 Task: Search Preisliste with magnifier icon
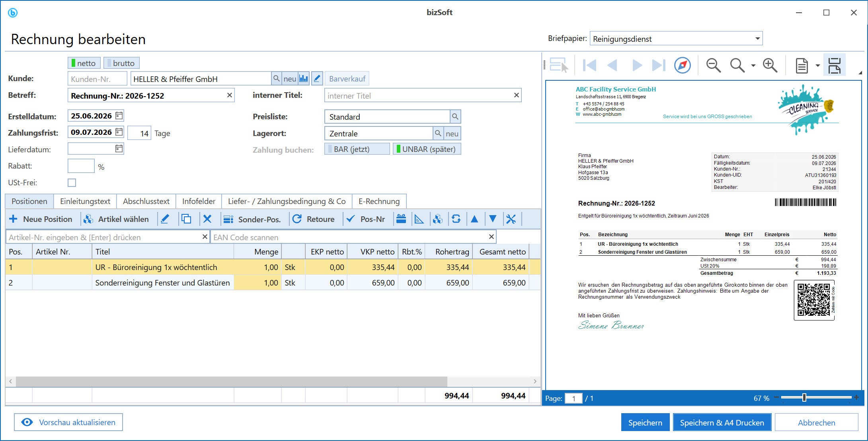point(455,117)
